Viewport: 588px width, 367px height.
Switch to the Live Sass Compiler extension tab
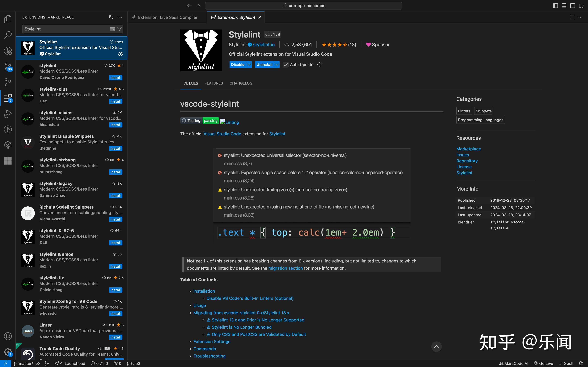point(168,17)
